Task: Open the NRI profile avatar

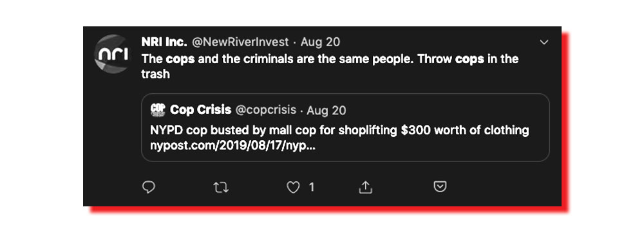Action: [x=111, y=54]
